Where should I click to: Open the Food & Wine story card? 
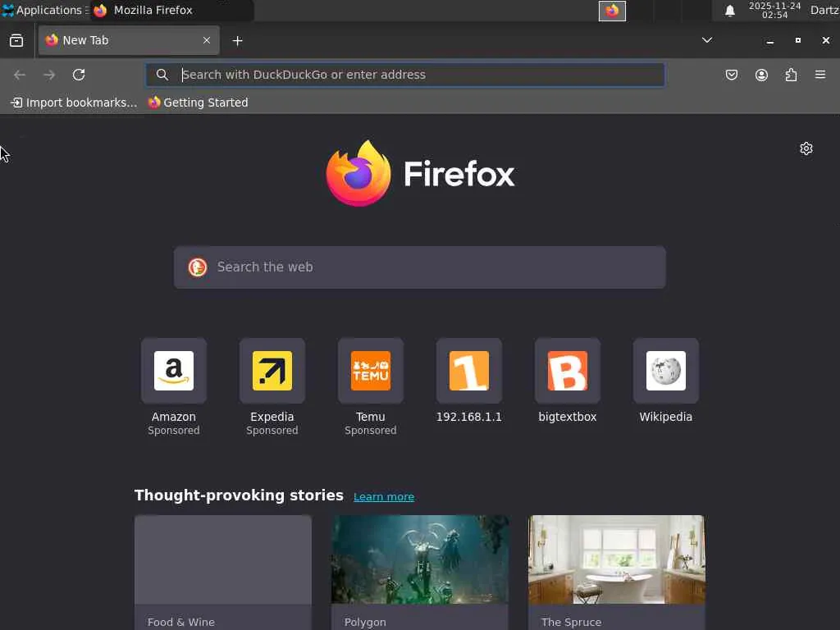pyautogui.click(x=223, y=573)
